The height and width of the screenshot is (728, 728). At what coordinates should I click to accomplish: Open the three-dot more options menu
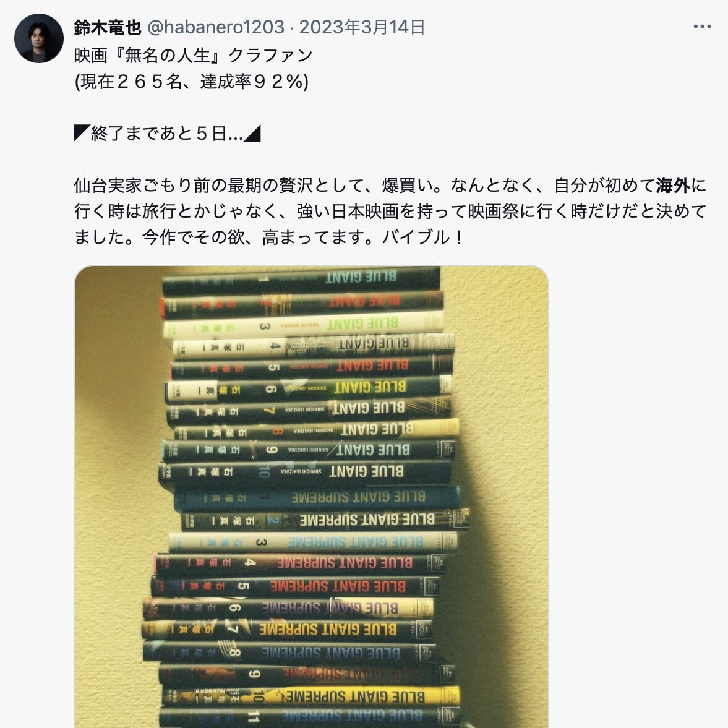click(702, 27)
